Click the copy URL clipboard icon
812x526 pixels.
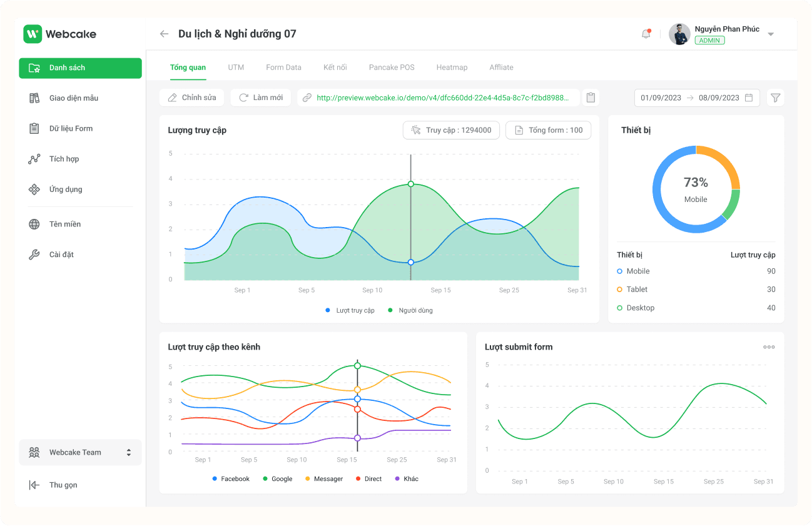coord(590,98)
